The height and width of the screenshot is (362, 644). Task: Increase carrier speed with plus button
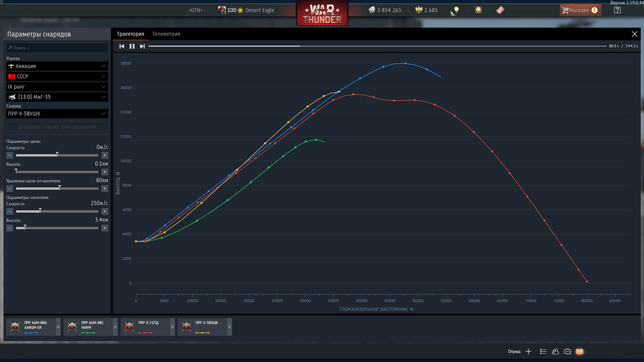[105, 211]
